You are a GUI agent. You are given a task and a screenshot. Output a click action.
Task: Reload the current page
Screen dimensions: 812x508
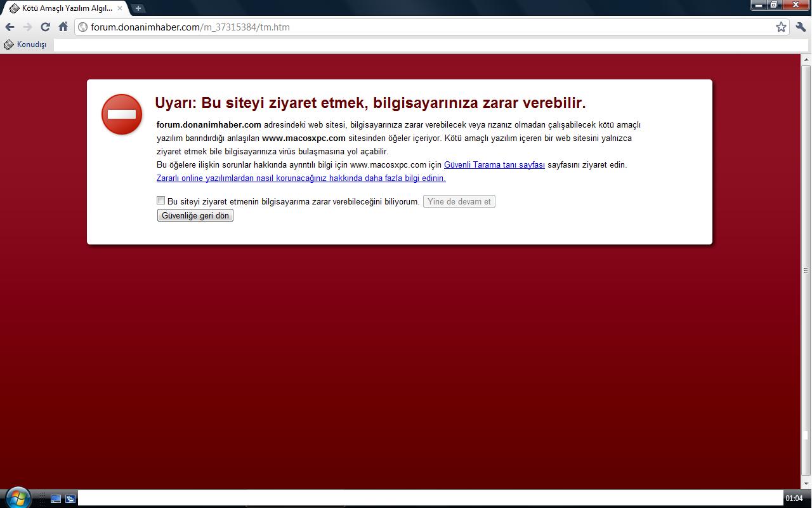pyautogui.click(x=45, y=27)
